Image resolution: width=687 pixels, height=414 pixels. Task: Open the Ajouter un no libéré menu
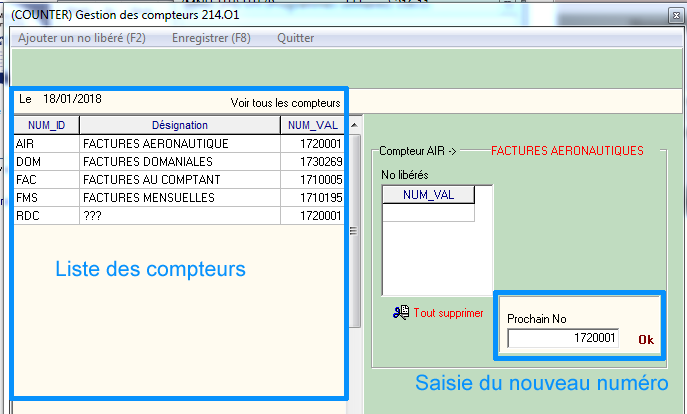coord(82,38)
